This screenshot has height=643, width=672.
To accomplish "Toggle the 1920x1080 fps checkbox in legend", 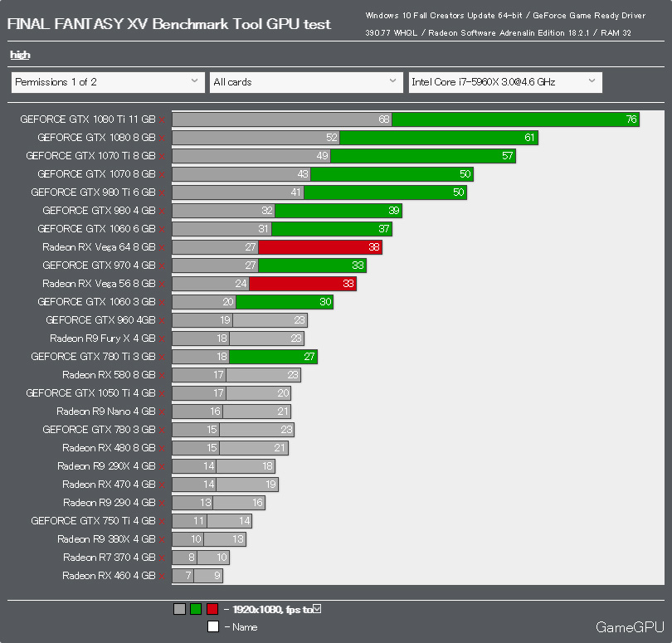I will coord(317,609).
